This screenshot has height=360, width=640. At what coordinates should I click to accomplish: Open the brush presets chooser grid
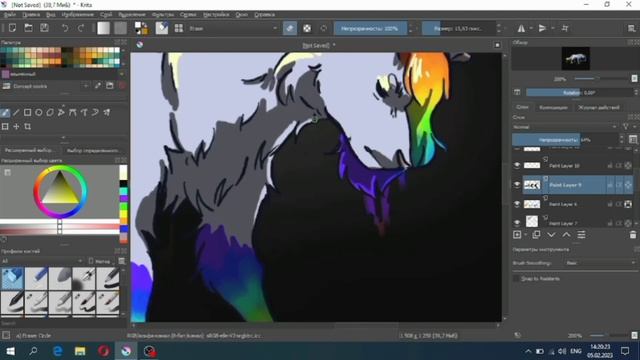(x=179, y=28)
